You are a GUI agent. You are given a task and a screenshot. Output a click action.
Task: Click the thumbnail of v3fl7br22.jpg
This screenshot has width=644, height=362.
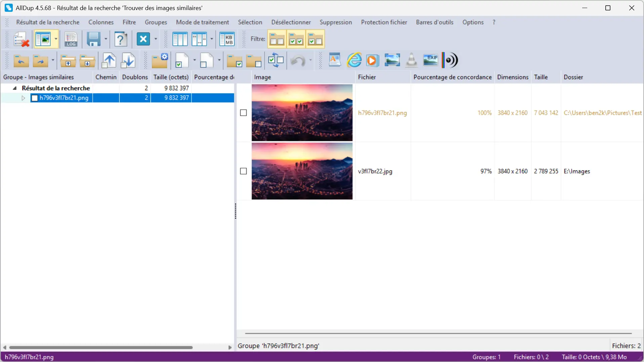pyautogui.click(x=302, y=171)
